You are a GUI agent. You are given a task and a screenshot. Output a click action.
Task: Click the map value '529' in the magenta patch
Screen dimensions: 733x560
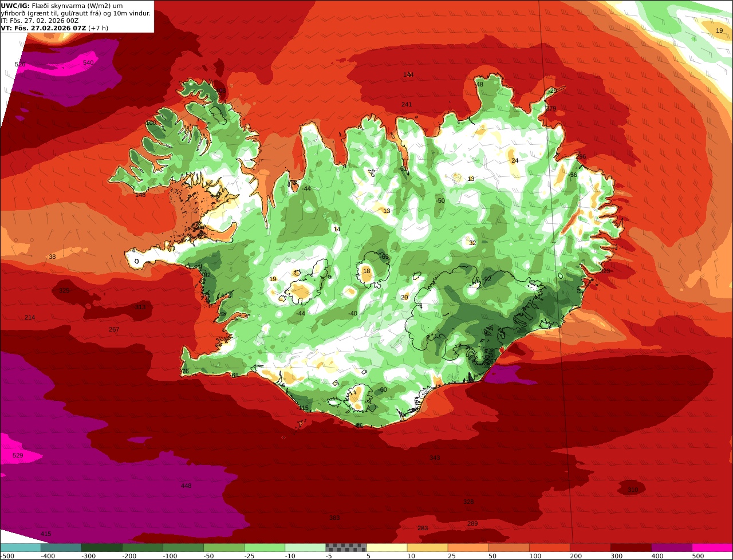(18, 456)
